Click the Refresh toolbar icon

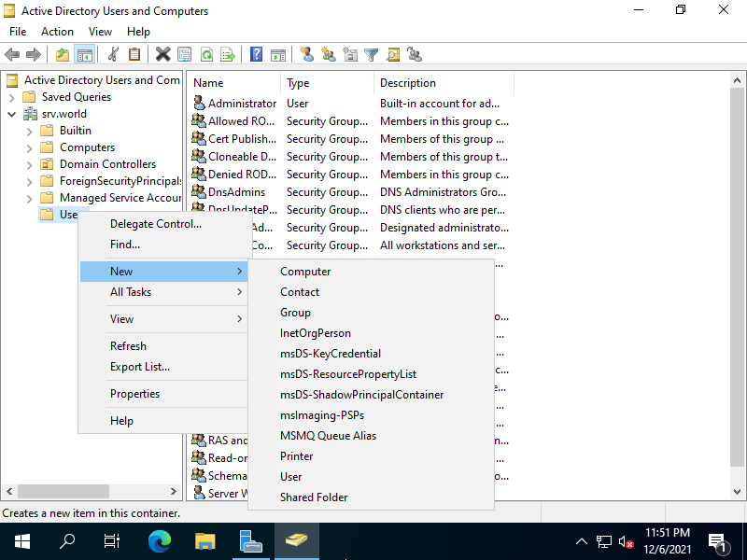[x=206, y=55]
